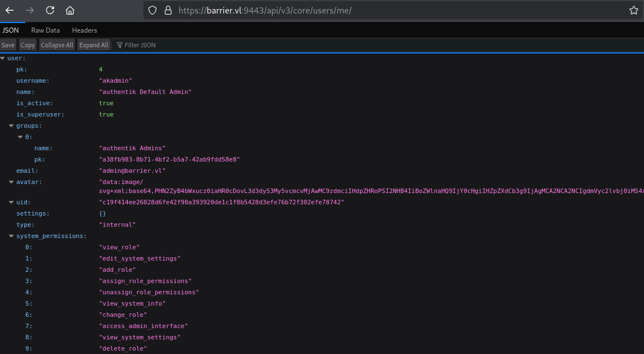Click the permission "assign_role_permissions"
The height and width of the screenshot is (354, 644).
[146, 281]
